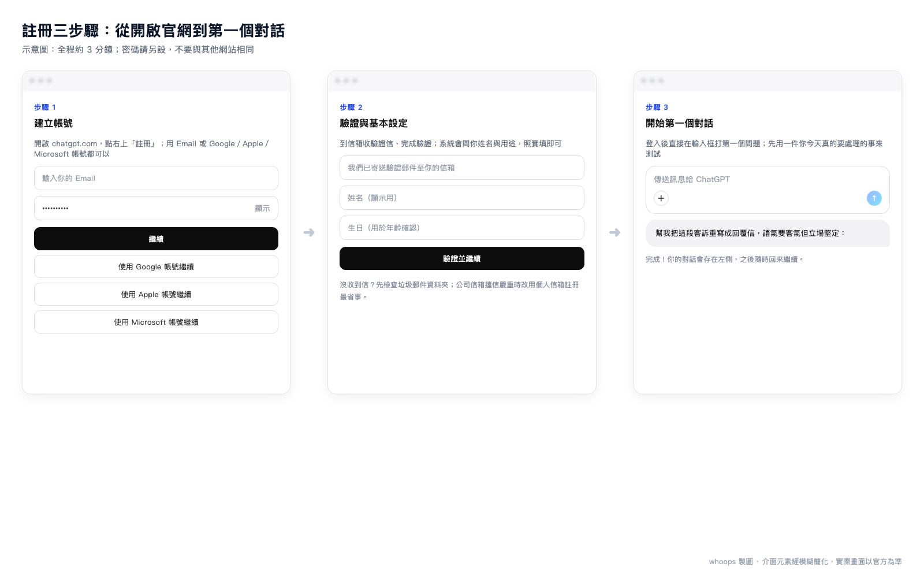Select the 生日 birthday field
The image size is (924, 578).
click(x=462, y=228)
